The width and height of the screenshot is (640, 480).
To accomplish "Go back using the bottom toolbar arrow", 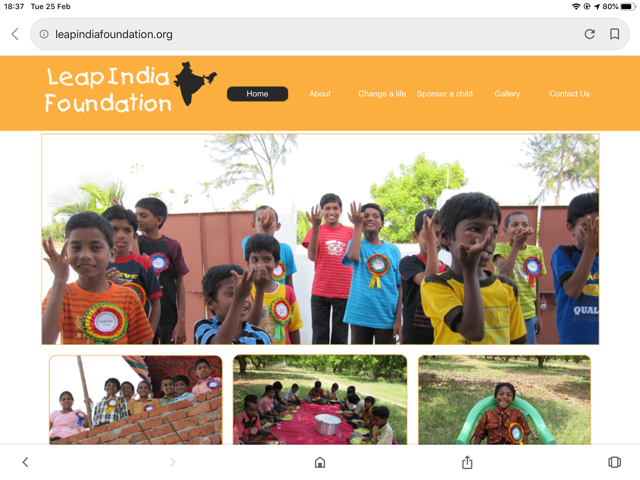I will (x=25, y=462).
